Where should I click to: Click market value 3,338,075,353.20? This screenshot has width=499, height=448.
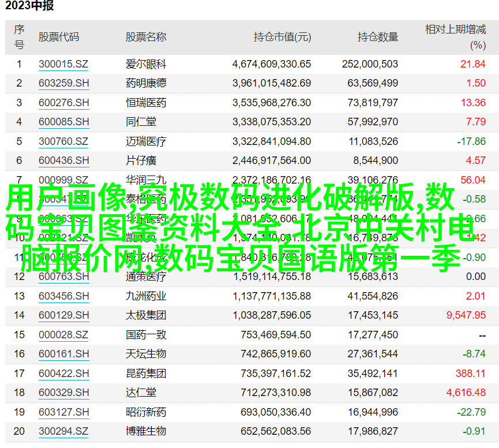point(272,122)
